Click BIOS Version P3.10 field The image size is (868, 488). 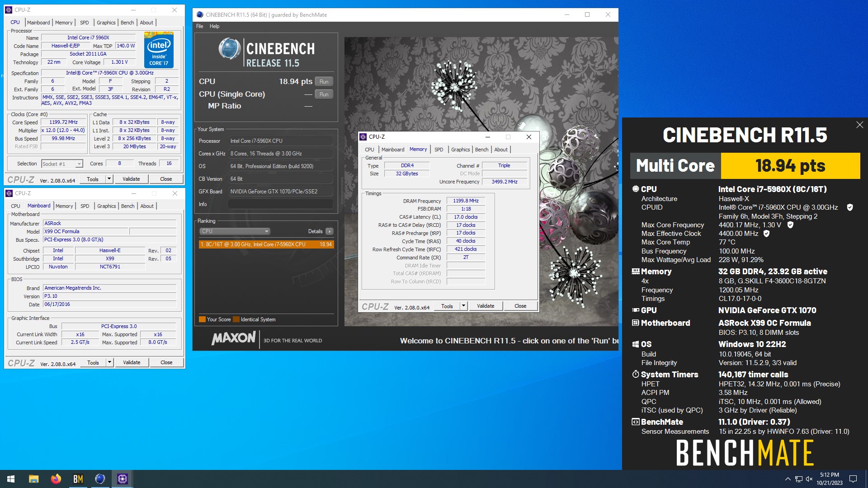110,296
